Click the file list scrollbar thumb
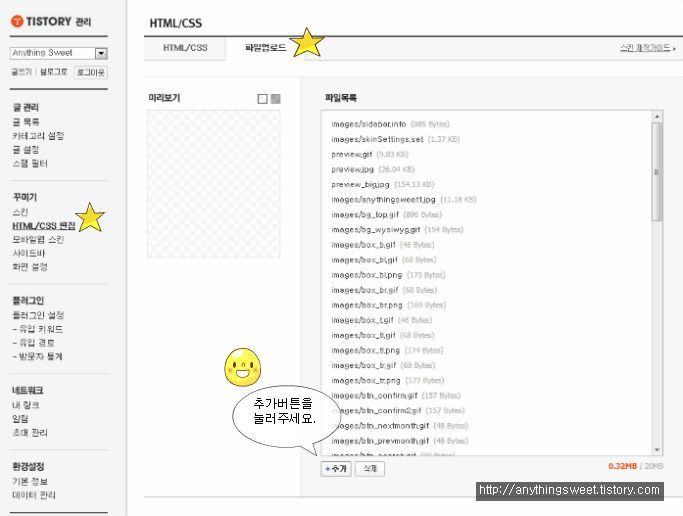This screenshot has height=516, width=683. click(657, 172)
